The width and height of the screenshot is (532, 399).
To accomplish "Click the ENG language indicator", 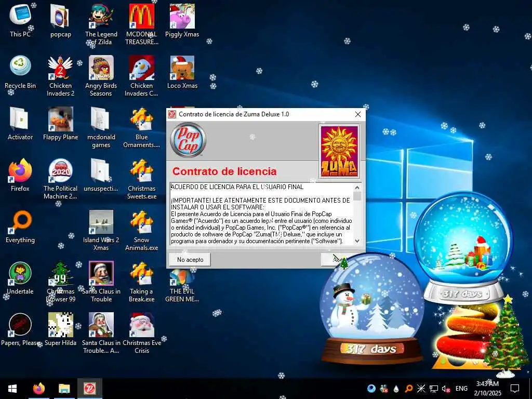I will (x=461, y=389).
